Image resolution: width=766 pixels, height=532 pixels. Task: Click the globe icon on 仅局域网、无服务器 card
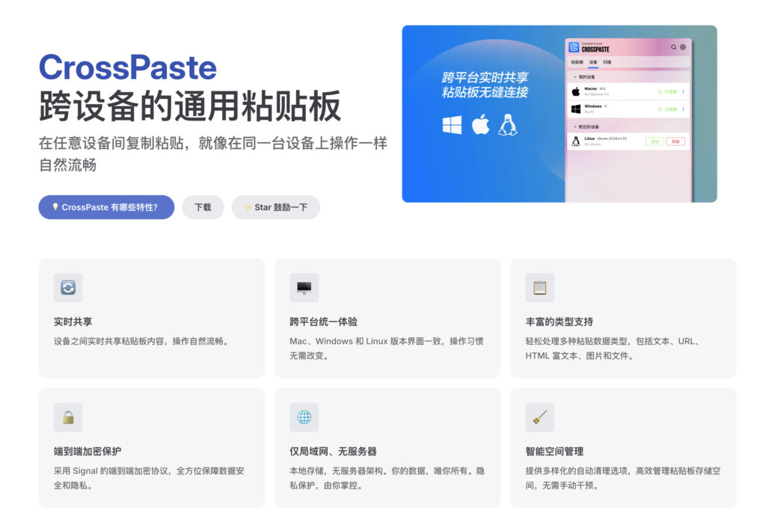click(304, 417)
